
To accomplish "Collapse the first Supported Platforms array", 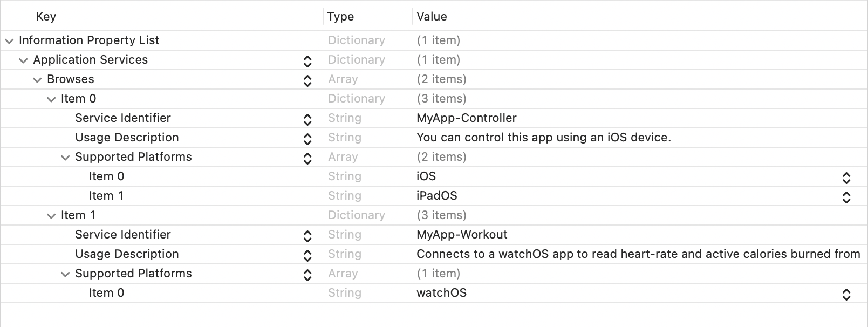I will 65,157.
